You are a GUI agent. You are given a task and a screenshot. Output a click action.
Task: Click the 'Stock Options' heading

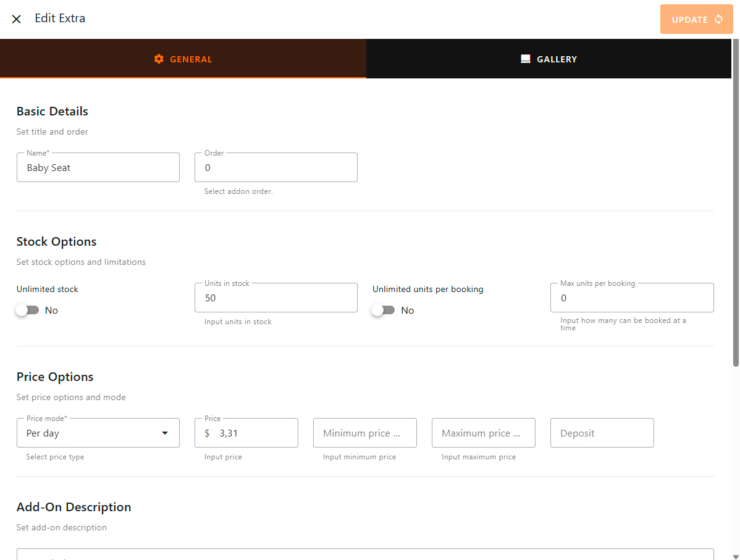point(57,241)
